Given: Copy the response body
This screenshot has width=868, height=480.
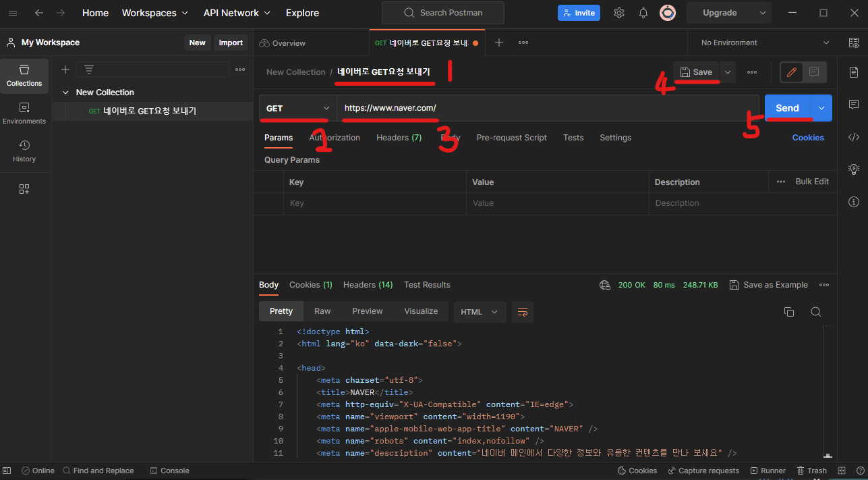Looking at the screenshot, I should click(789, 312).
